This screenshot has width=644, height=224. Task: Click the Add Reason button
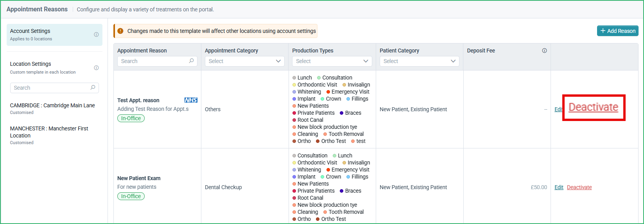click(x=617, y=31)
